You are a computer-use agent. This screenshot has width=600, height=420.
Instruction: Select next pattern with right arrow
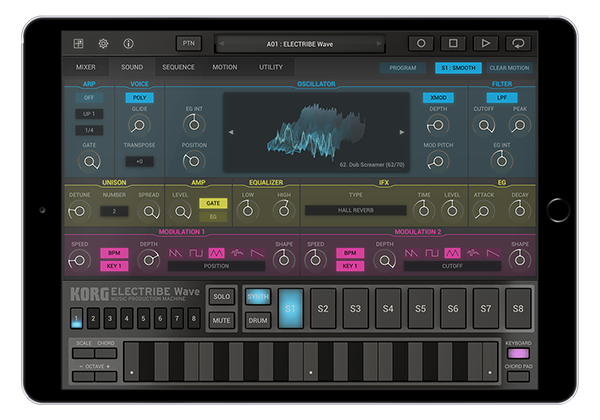coord(379,44)
